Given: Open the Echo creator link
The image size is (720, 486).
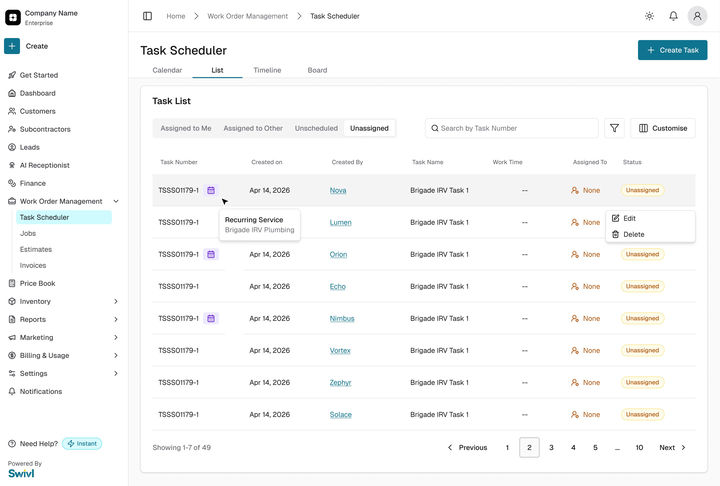Looking at the screenshot, I should [x=338, y=286].
